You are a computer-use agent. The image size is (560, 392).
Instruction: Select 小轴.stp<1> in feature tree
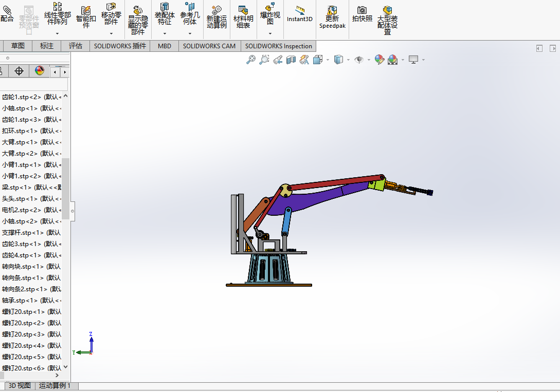pos(31,108)
